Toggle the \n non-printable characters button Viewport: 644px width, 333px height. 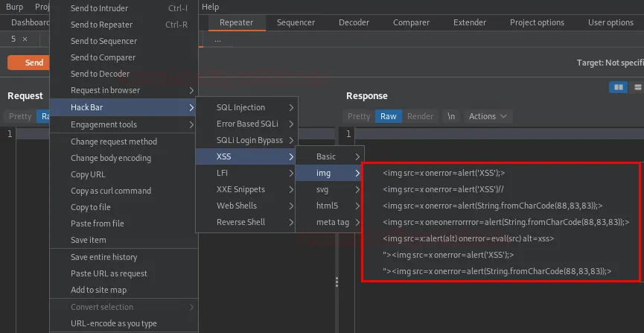pos(451,116)
